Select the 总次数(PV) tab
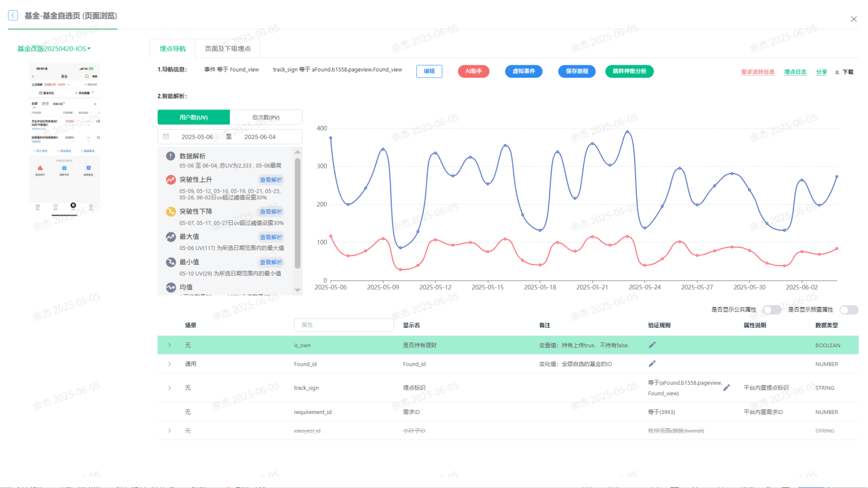This screenshot has width=868, height=488. 266,117
